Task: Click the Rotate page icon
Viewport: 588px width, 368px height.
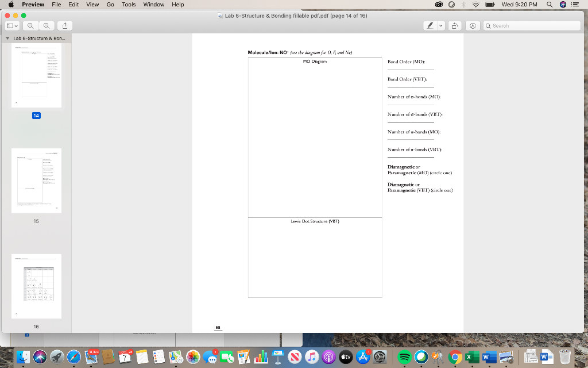Action: (x=454, y=25)
